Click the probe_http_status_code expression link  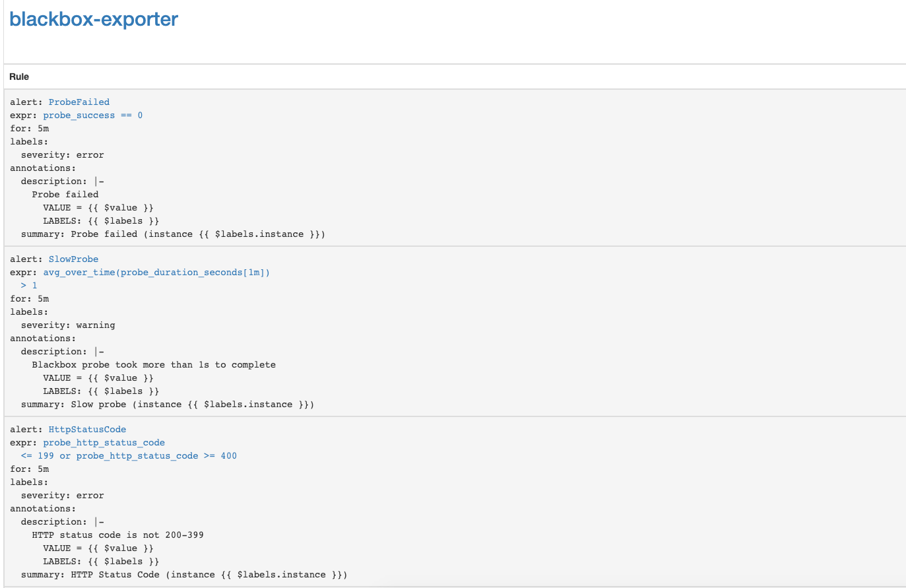104,442
